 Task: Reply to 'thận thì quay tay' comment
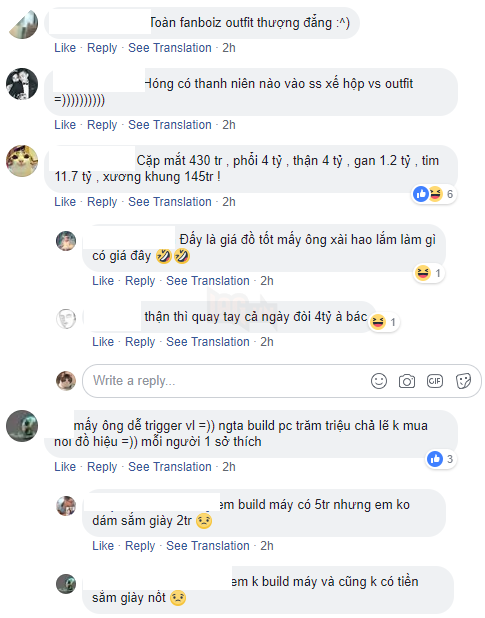click(140, 342)
